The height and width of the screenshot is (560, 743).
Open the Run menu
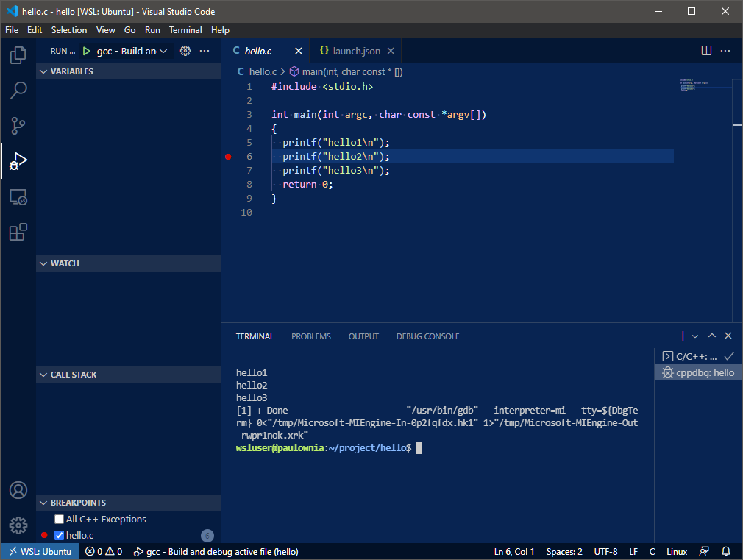152,30
